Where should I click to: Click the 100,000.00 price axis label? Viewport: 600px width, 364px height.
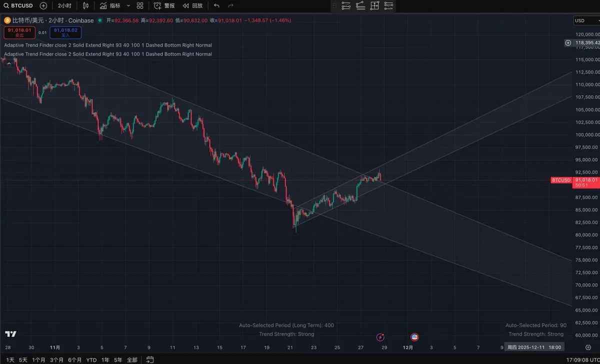(x=587, y=134)
